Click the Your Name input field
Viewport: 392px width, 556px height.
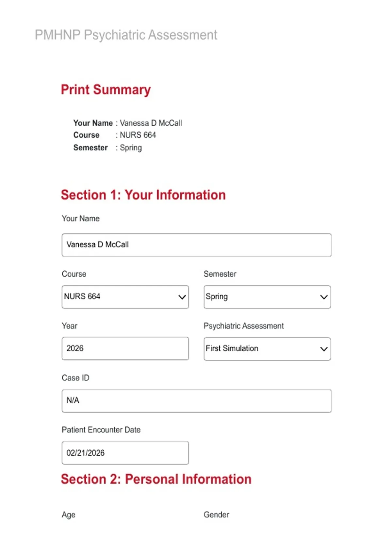(x=197, y=245)
